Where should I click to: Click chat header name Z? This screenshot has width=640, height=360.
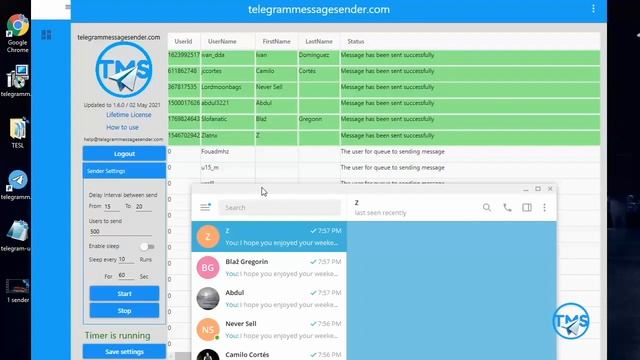click(x=356, y=202)
